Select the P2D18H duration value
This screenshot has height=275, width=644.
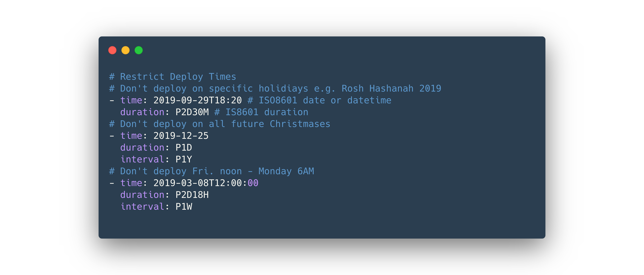point(192,195)
